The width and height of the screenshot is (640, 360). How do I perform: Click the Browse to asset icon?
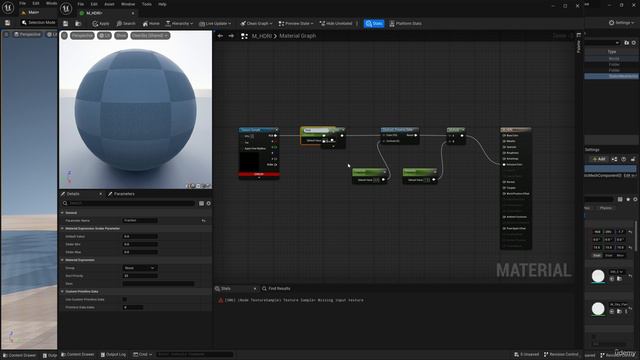coord(78,24)
